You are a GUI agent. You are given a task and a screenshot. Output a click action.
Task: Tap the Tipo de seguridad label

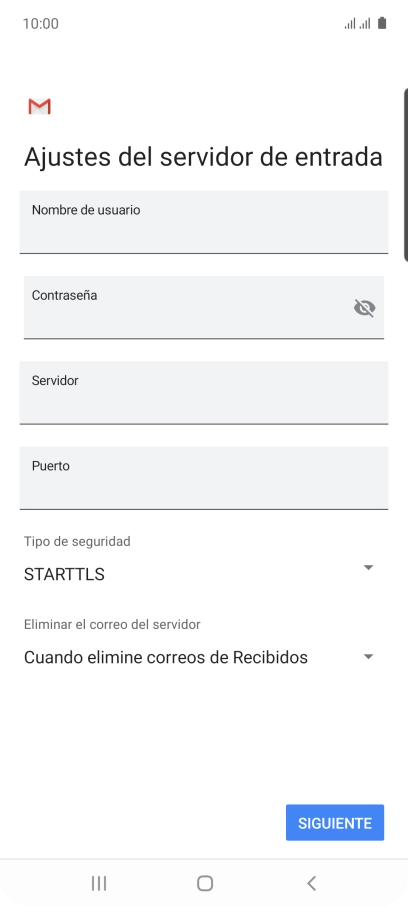click(x=77, y=541)
